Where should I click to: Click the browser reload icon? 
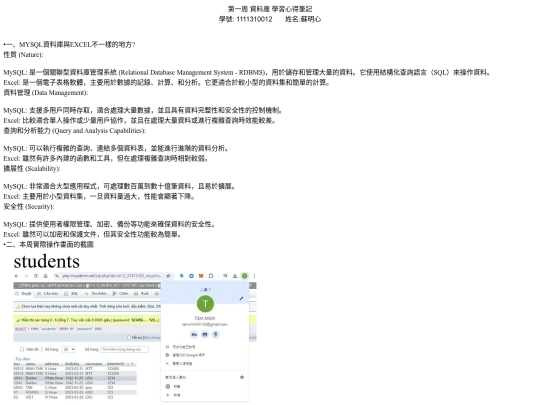35,276
